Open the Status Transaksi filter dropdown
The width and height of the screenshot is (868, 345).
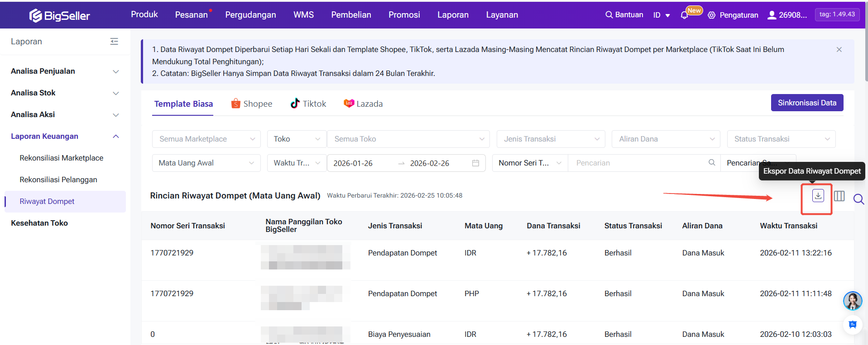pyautogui.click(x=781, y=139)
